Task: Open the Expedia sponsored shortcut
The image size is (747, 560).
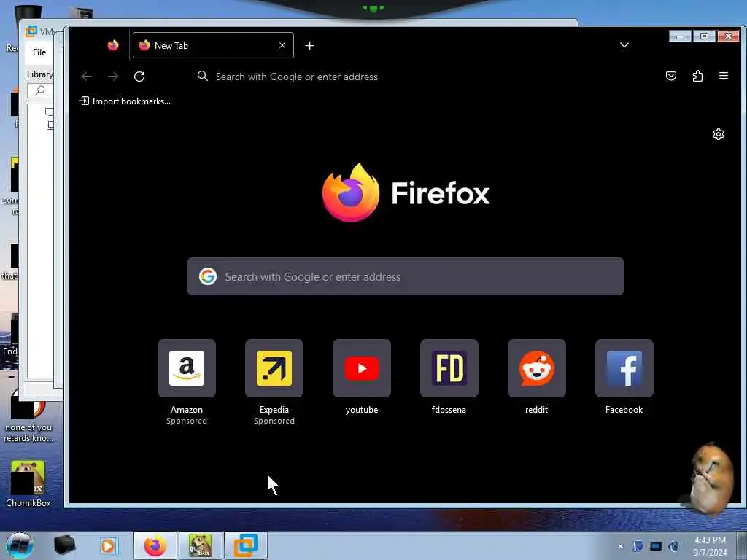Action: tap(274, 368)
